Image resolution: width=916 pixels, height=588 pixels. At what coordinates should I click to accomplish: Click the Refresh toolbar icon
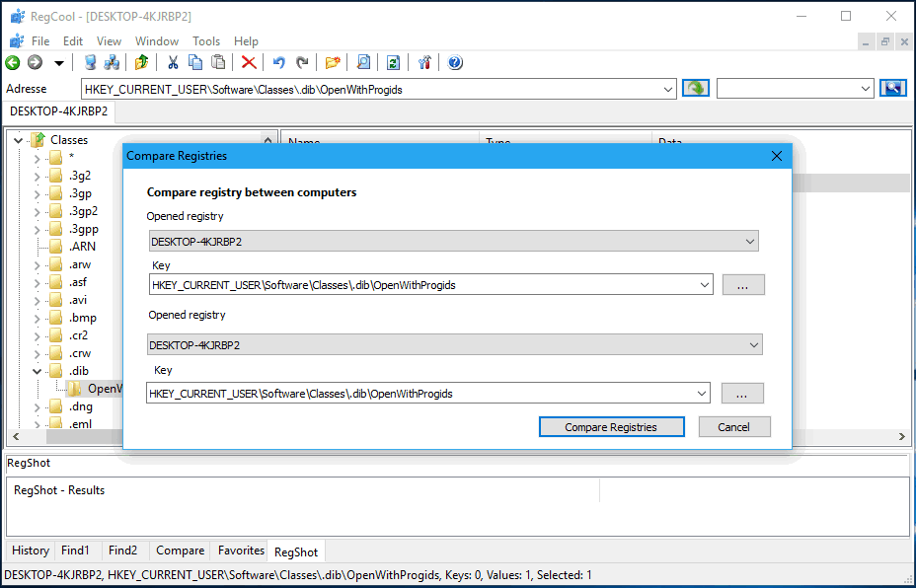point(394,62)
